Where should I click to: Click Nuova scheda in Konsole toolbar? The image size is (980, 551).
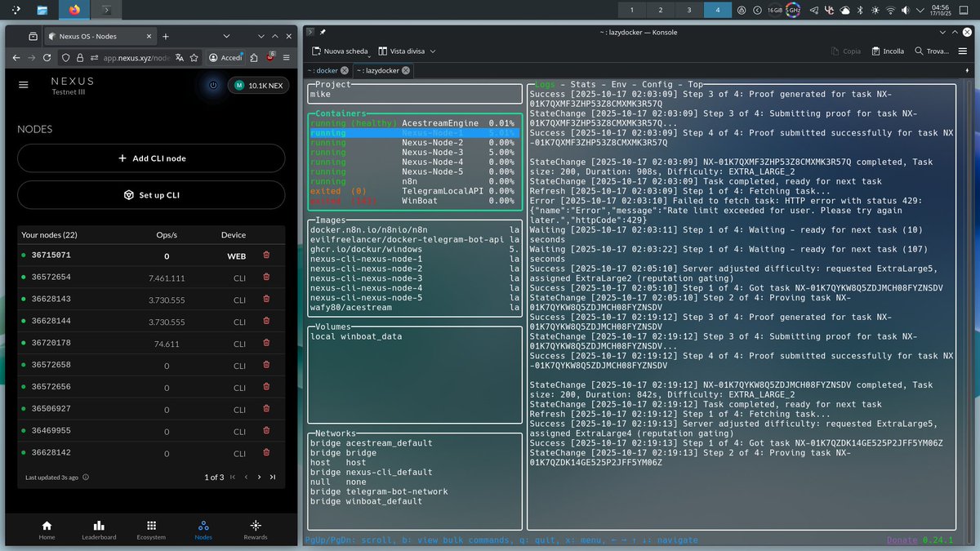[341, 51]
